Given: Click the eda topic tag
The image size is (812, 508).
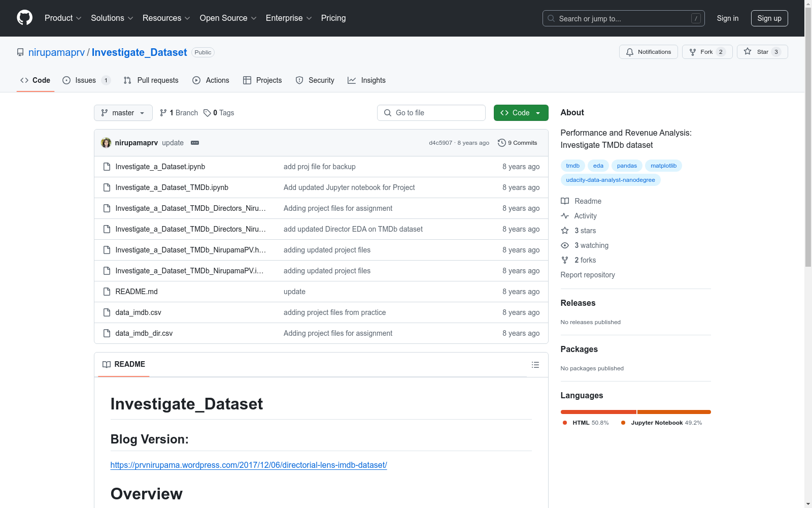Looking at the screenshot, I should [598, 166].
